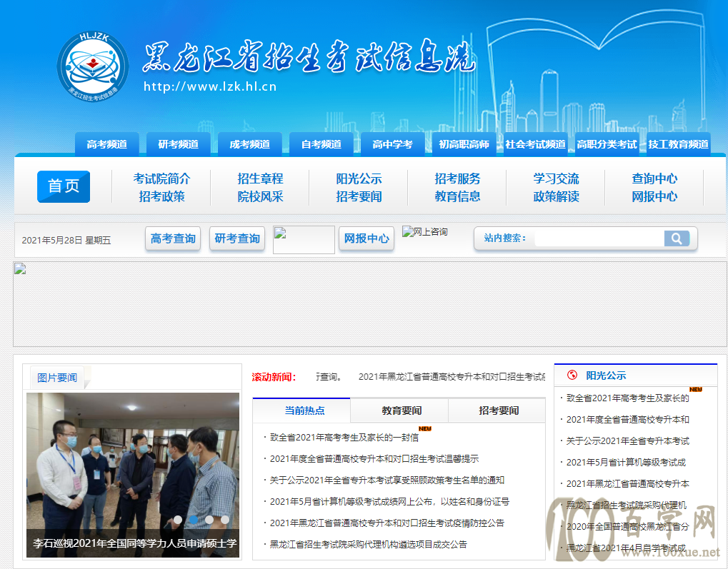Open sidebar link 2021年黑龙江省普通高校专升本
Image resolution: width=728 pixels, height=569 pixels.
click(628, 483)
